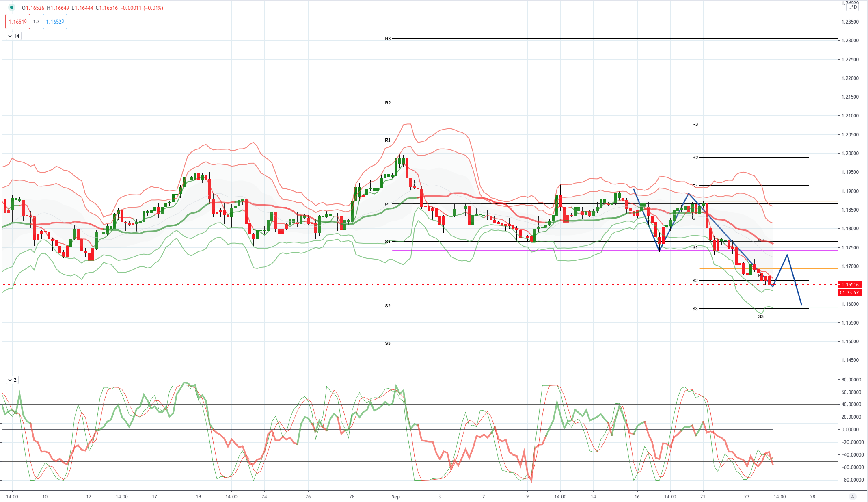The width and height of the screenshot is (868, 502).
Task: Open the USD currency selector
Action: [852, 7]
